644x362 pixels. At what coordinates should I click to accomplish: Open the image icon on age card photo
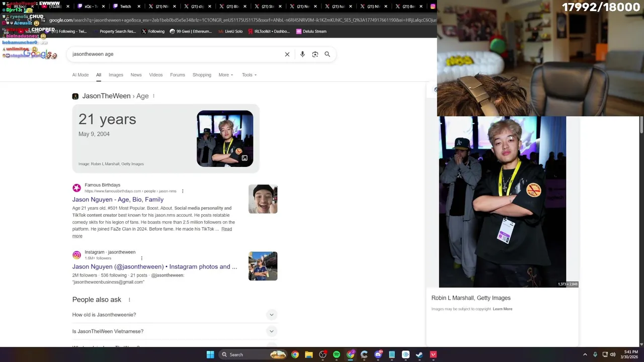[245, 158]
